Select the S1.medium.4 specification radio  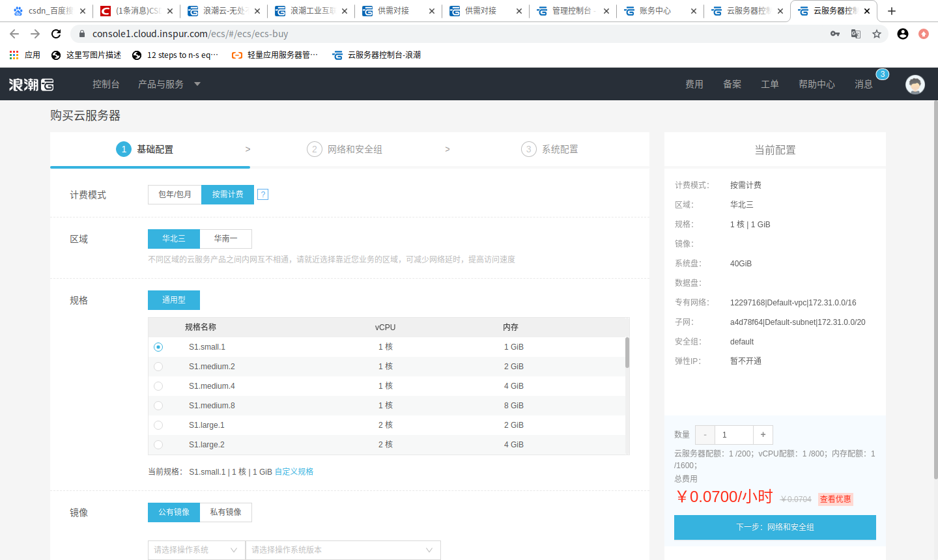coord(158,385)
